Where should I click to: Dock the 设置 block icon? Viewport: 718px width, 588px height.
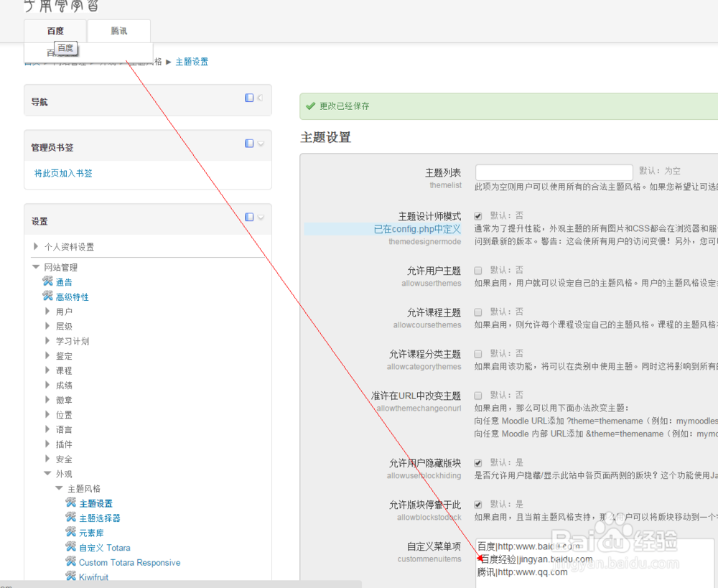point(249,217)
